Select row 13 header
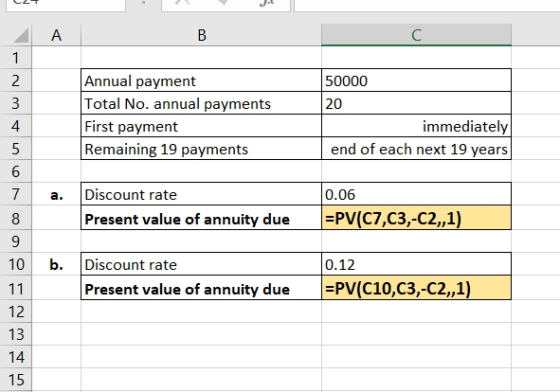Image resolution: width=560 pixels, height=392 pixels. point(16,334)
